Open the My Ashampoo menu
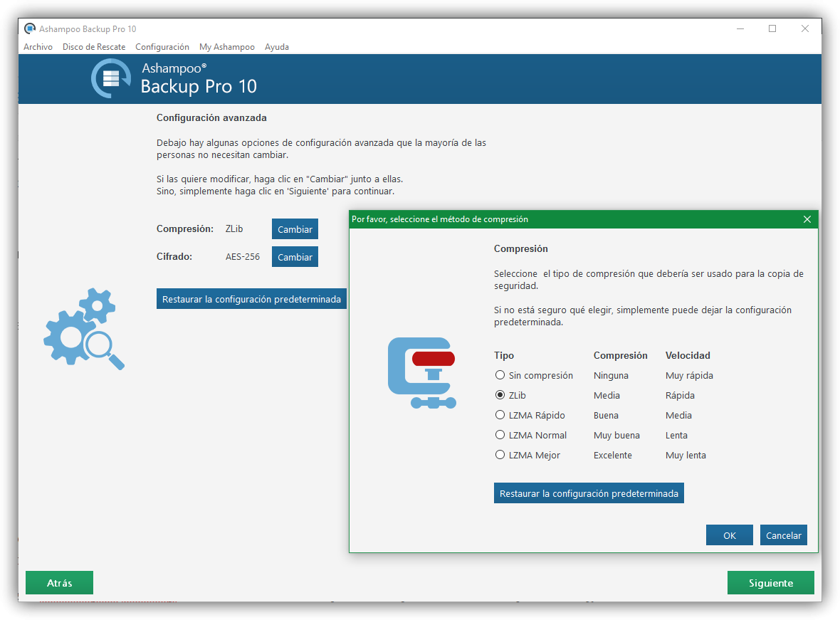Screen dimensions: 840x620 (227, 46)
